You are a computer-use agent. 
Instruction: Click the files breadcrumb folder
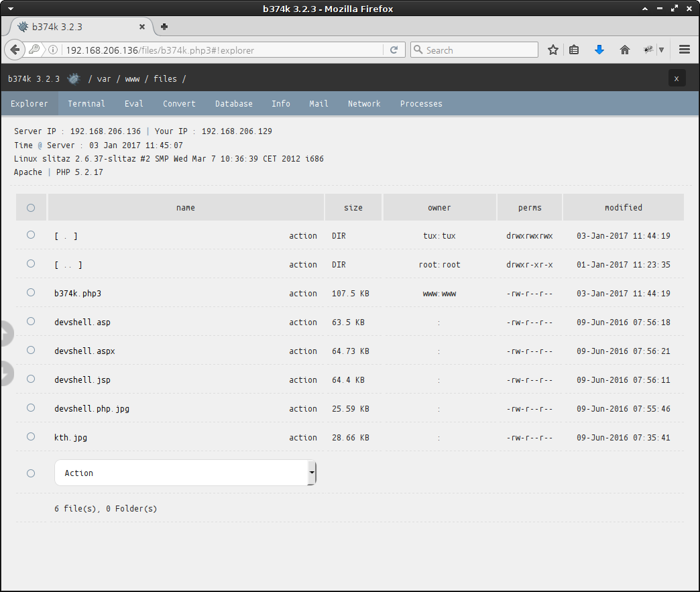[165, 79]
